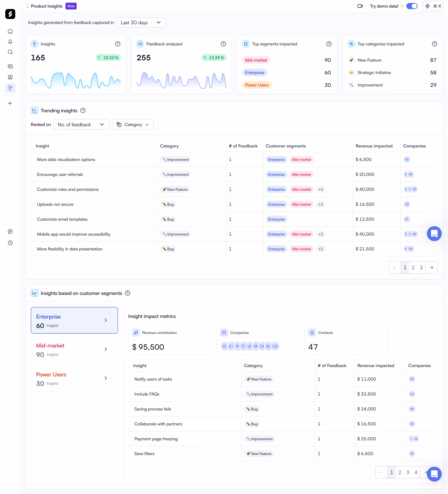
Task: Disable the Try demo data toggle
Action: (x=412, y=6)
